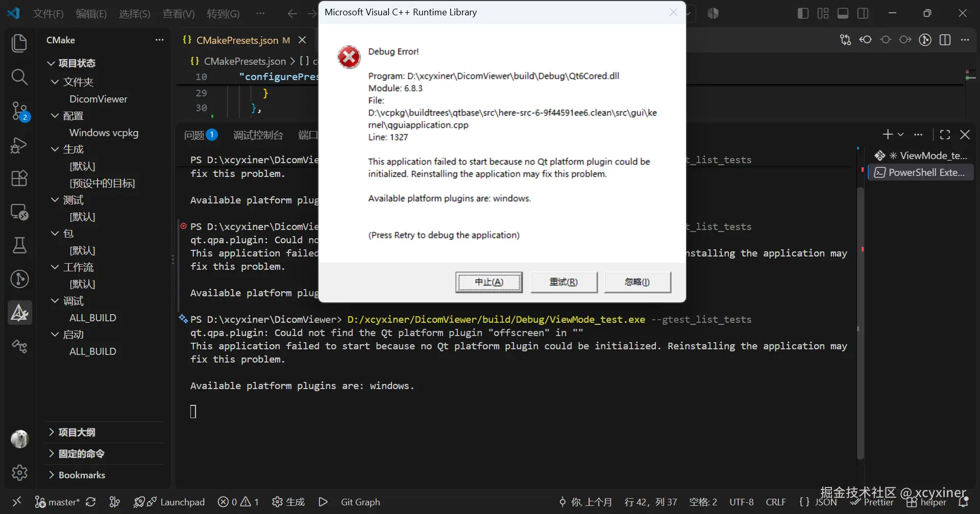
Task: Open the Extensions view
Action: click(19, 178)
